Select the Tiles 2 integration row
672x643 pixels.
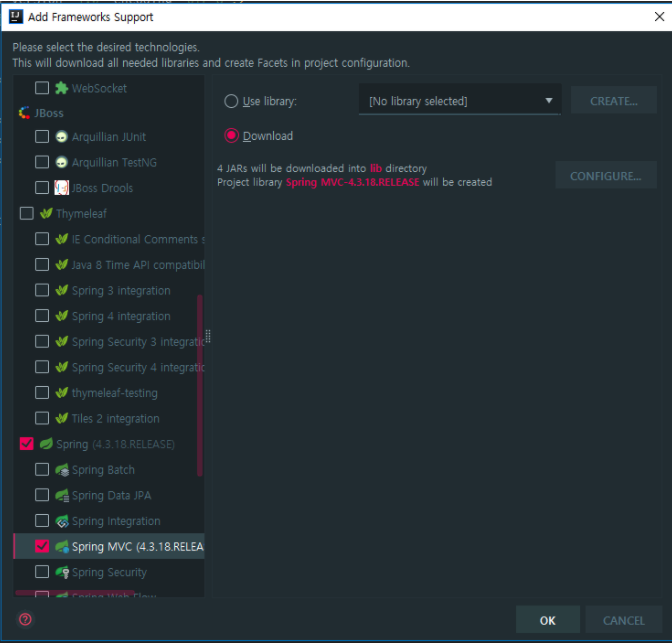click(x=109, y=418)
